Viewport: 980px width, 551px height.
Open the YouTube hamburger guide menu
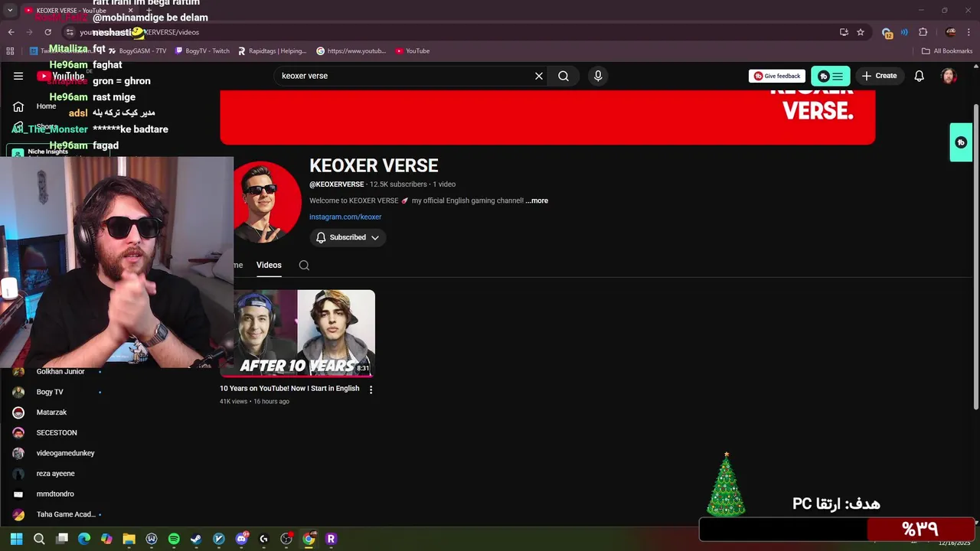(x=18, y=76)
